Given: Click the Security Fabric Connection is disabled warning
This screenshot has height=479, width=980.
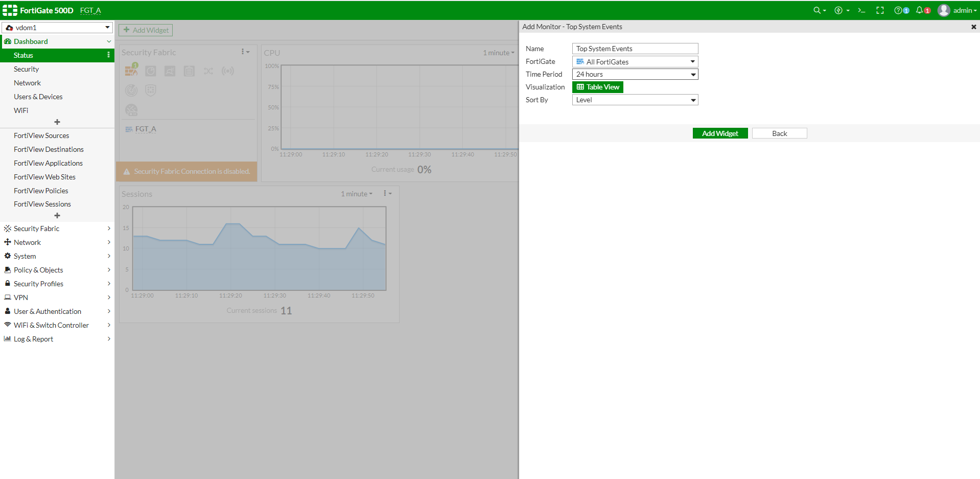Looking at the screenshot, I should pyautogui.click(x=187, y=171).
